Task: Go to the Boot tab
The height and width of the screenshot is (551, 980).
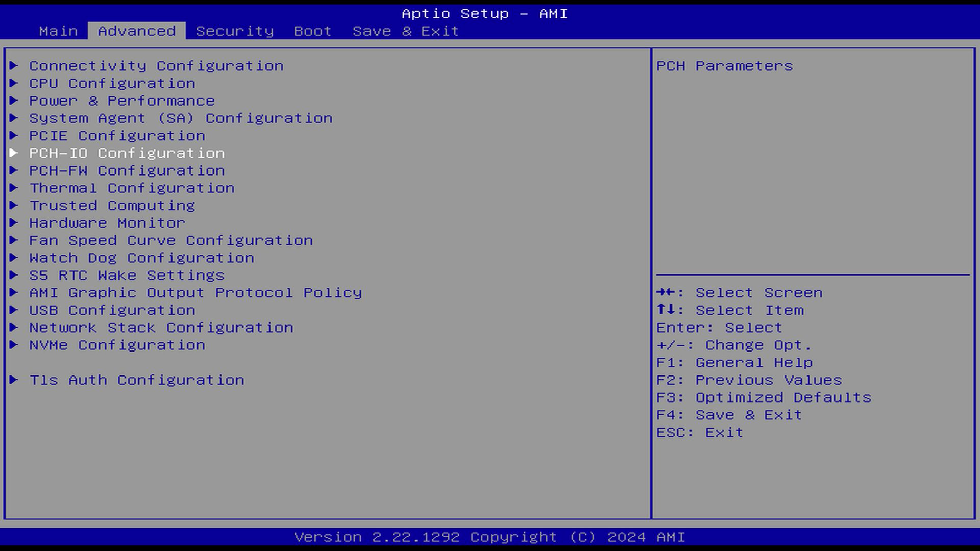Action: tap(312, 31)
